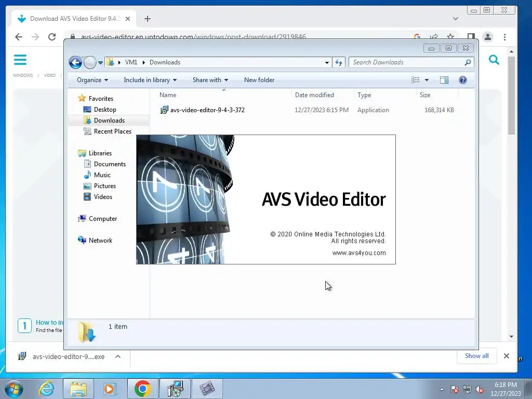This screenshot has width=532, height=399.
Task: Close the Chrome downloads bar
Action: pos(506,356)
